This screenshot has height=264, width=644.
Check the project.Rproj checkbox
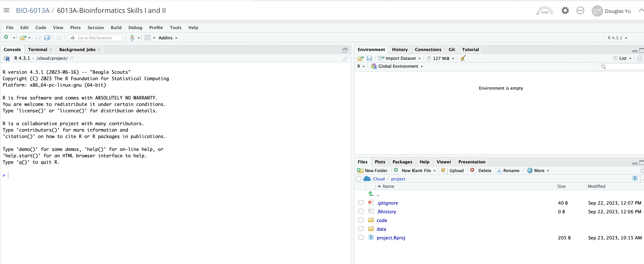[361, 238]
